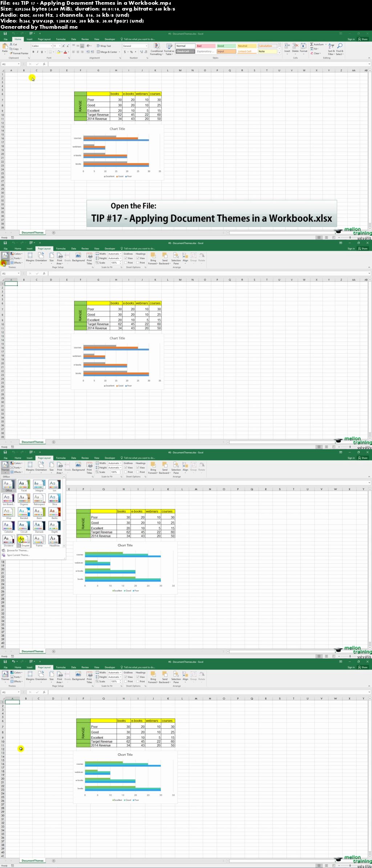The height and width of the screenshot is (868, 372).
Task: Apply the Bad cell style swatch
Action: pyautogui.click(x=206, y=46)
